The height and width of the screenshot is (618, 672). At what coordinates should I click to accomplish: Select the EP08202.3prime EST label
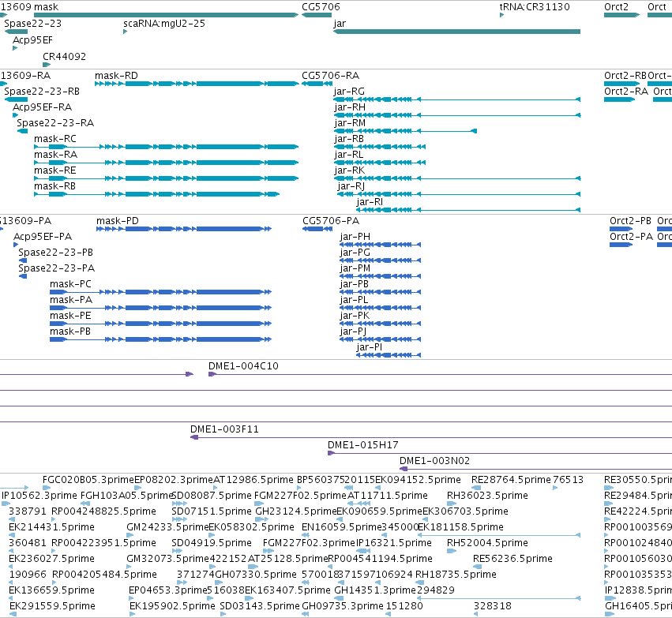(x=174, y=480)
